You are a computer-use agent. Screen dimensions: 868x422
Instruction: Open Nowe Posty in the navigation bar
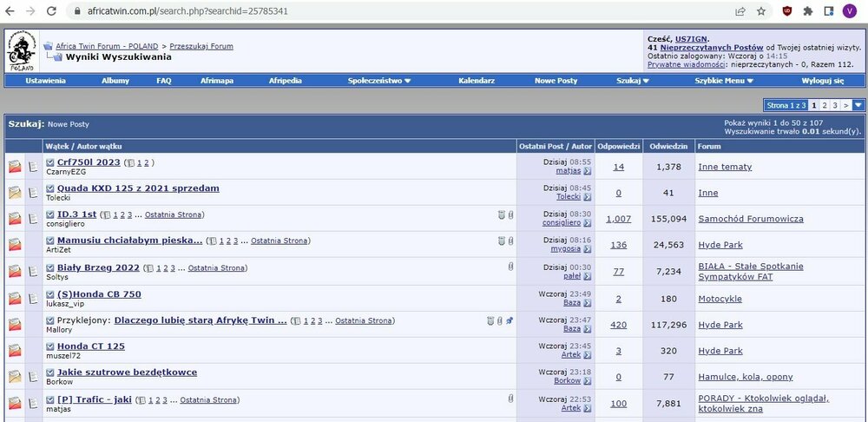(x=556, y=80)
